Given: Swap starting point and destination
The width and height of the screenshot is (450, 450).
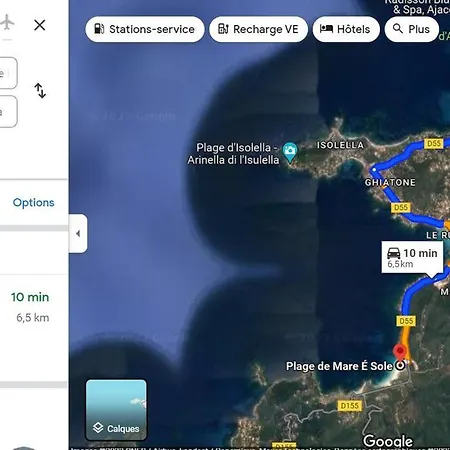Looking at the screenshot, I should pos(40,90).
